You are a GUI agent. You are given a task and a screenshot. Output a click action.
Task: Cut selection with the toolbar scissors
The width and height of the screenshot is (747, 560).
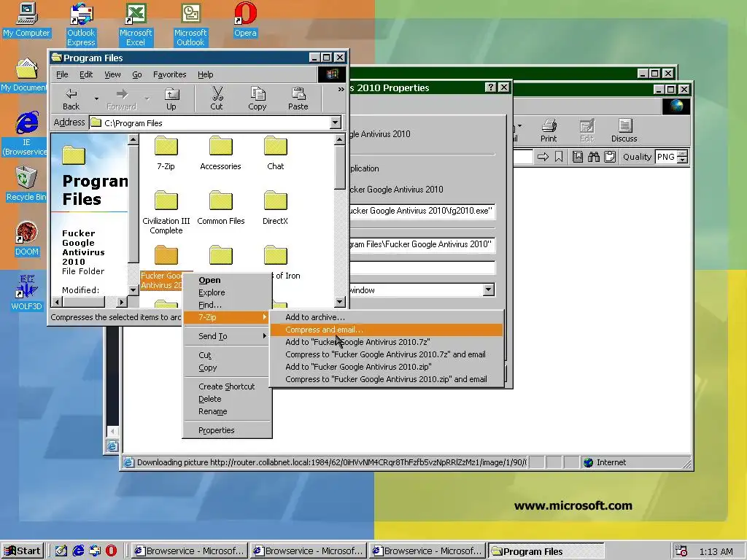point(217,99)
